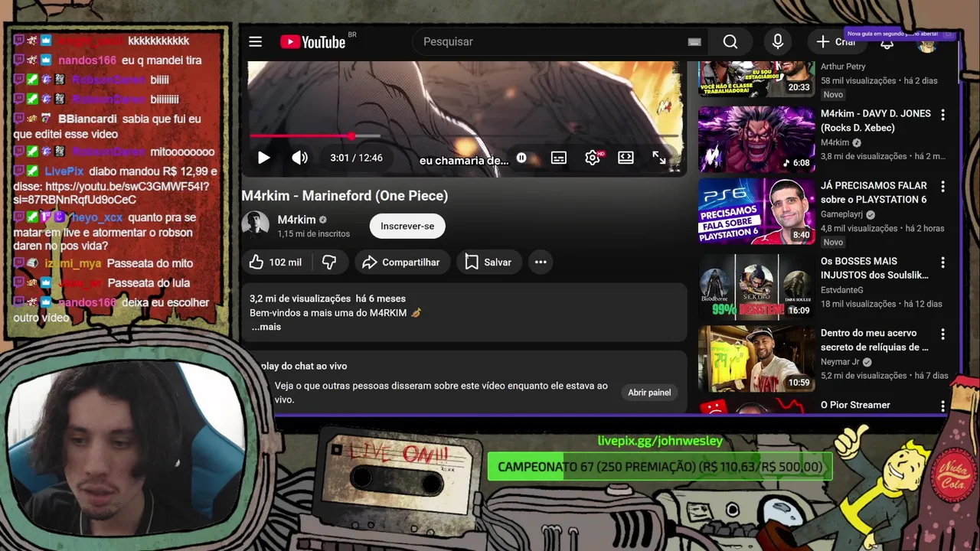Open the on-screen keyboard in search box
980x551 pixels.
click(694, 42)
